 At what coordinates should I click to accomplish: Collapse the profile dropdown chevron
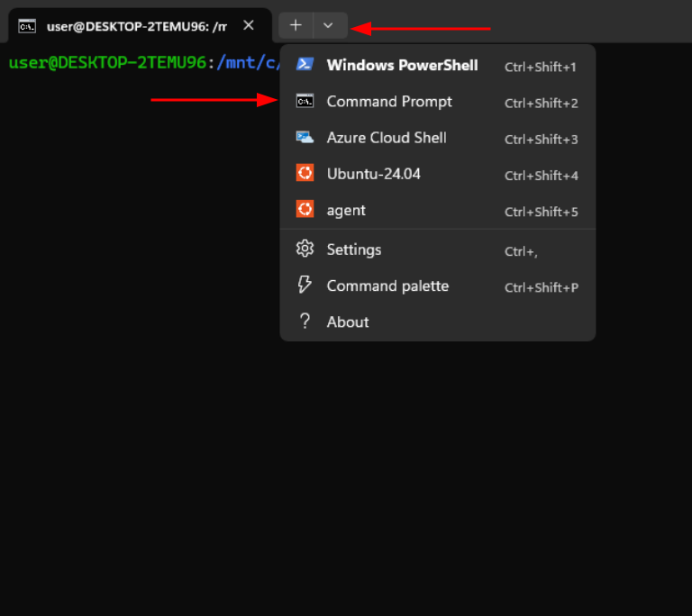[x=328, y=25]
